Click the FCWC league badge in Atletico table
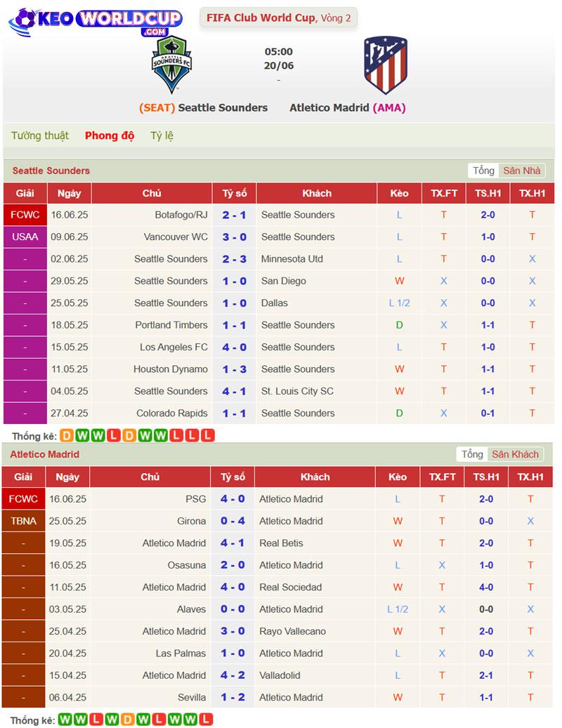This screenshot has width=562, height=728. click(23, 499)
